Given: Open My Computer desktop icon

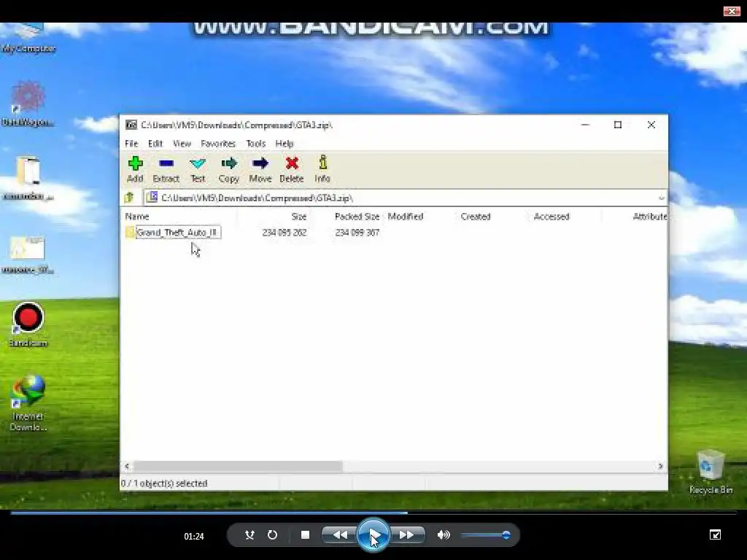Looking at the screenshot, I should (28, 38).
